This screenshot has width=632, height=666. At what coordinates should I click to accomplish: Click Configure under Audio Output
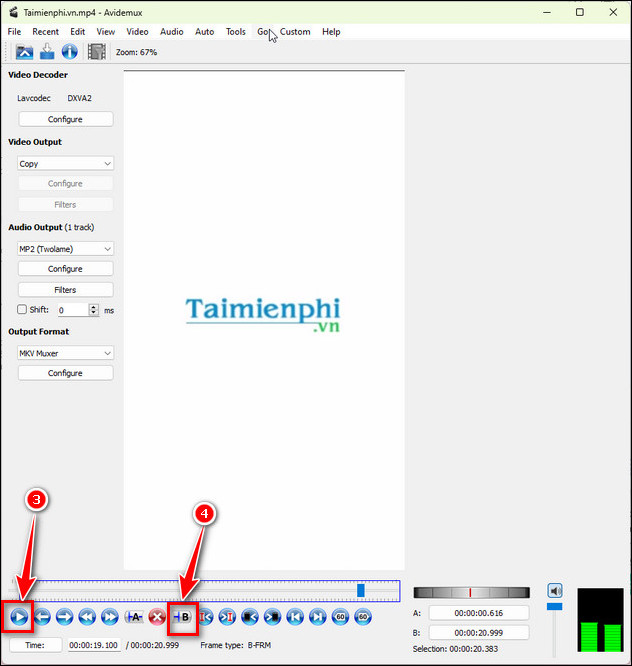click(x=65, y=268)
